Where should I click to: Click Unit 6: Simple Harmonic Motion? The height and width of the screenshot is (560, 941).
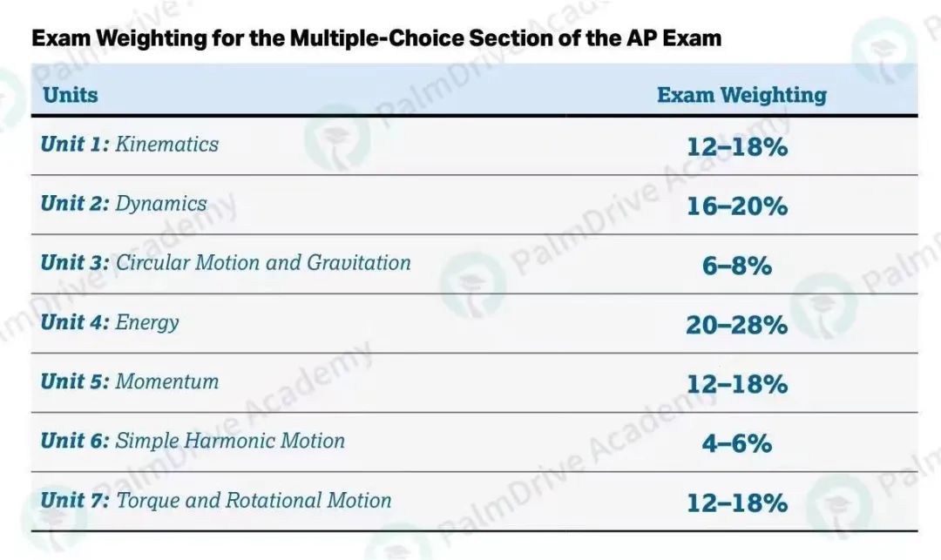click(x=193, y=441)
